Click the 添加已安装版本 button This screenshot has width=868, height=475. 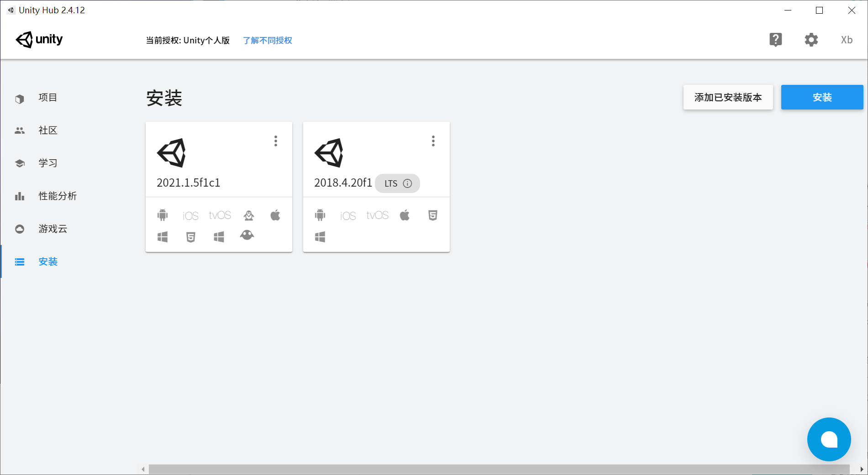(728, 97)
